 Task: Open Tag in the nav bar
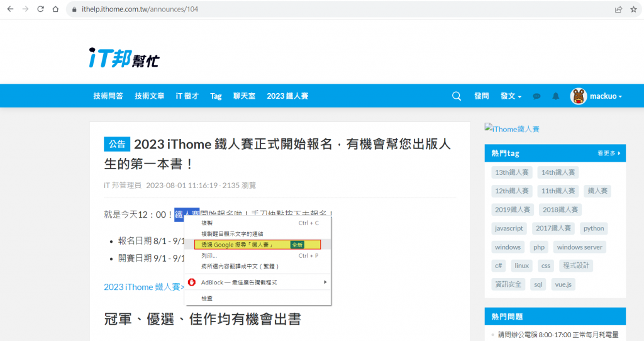tap(216, 96)
